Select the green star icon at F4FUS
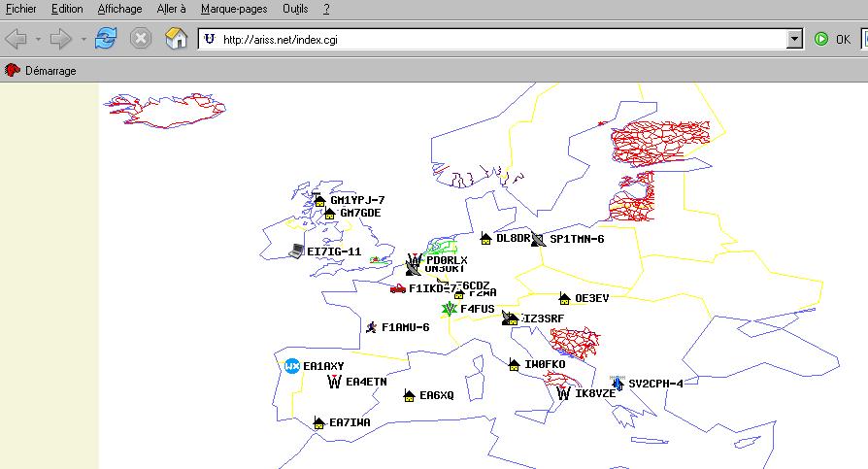The height and width of the screenshot is (469, 868). pyautogui.click(x=450, y=309)
